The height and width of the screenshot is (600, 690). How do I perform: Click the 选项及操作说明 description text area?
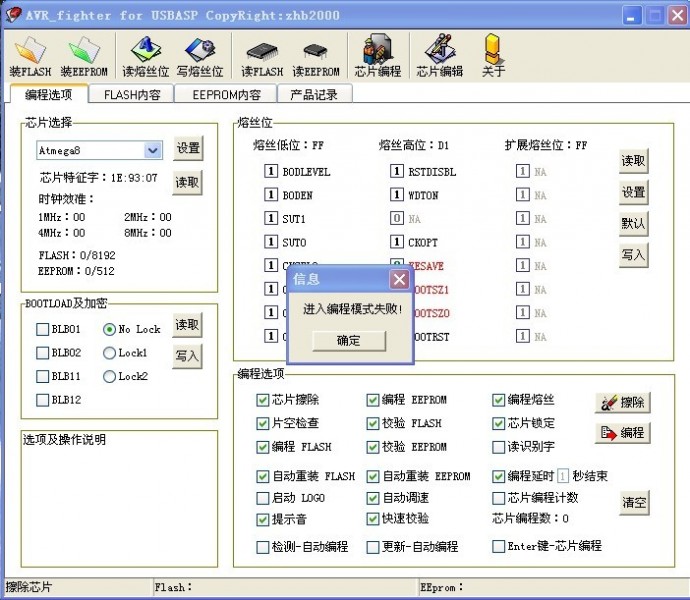click(x=119, y=498)
